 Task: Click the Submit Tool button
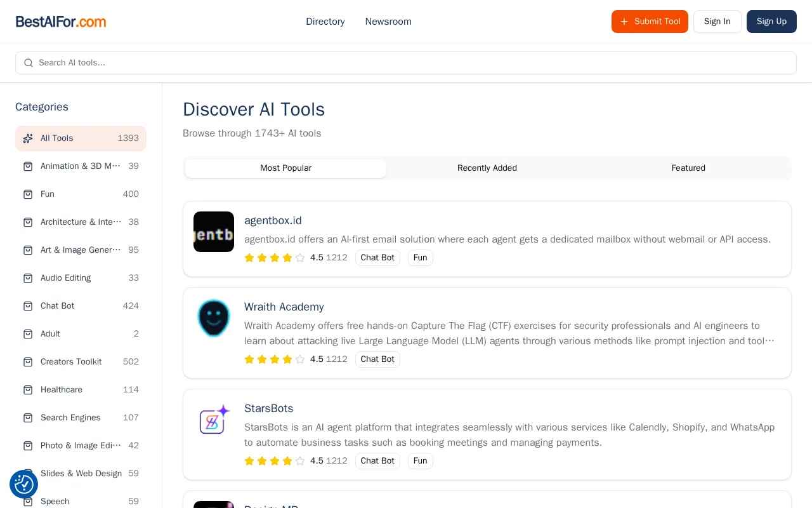pyautogui.click(x=650, y=22)
